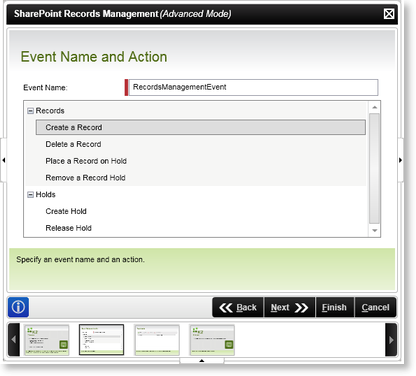Click the action list vertical scrollbar thumb
This screenshot has width=416, height=376.
(x=375, y=168)
